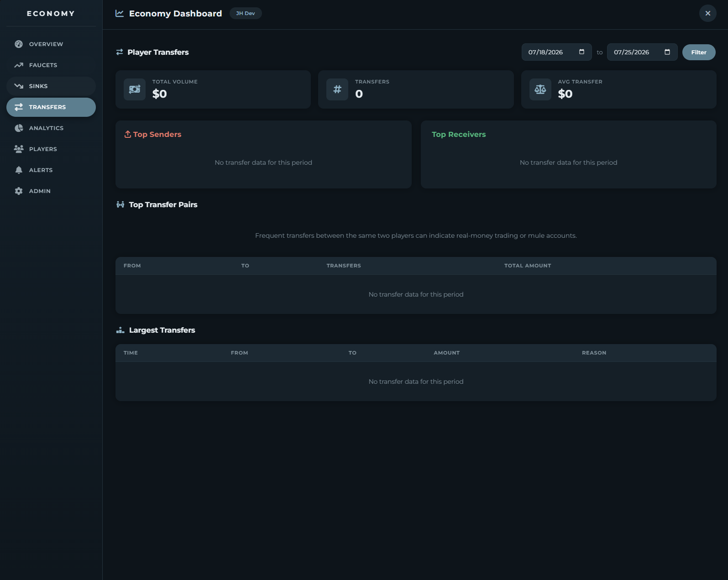Click the From header in Top Transfer Pairs
This screenshot has height=580, width=728.
click(x=132, y=266)
